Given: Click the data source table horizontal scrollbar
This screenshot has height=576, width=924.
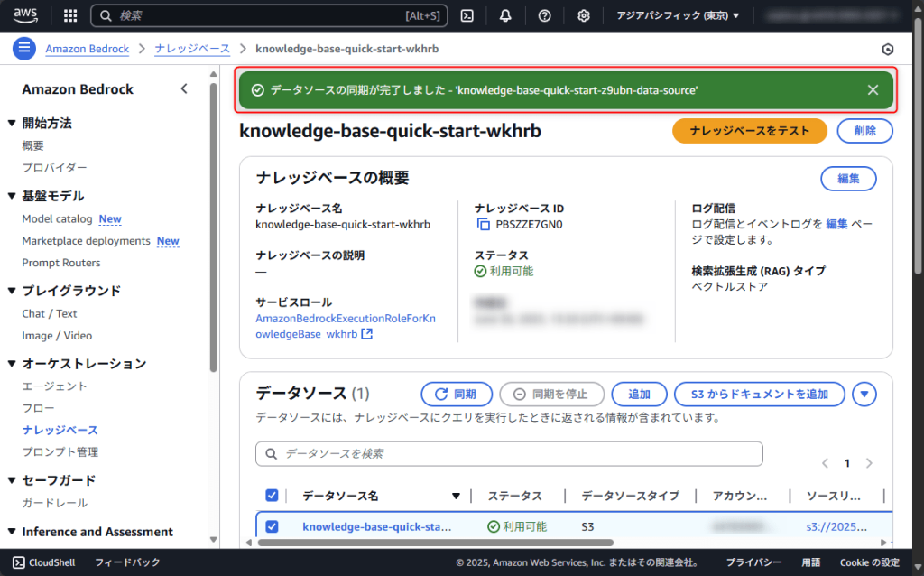Looking at the screenshot, I should click(x=436, y=543).
